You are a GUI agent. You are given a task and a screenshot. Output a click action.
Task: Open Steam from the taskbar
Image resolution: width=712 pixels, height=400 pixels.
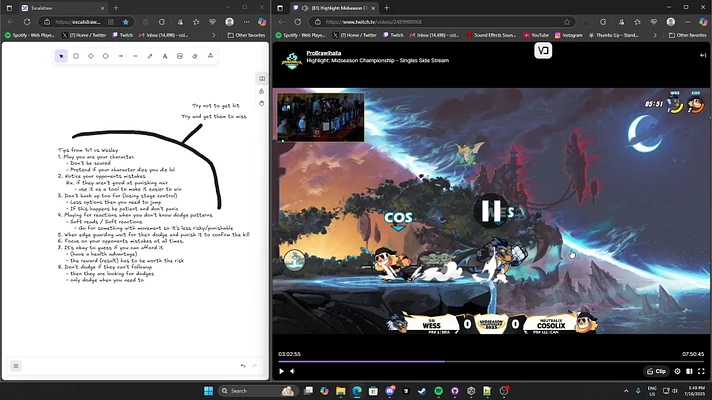coord(422,391)
